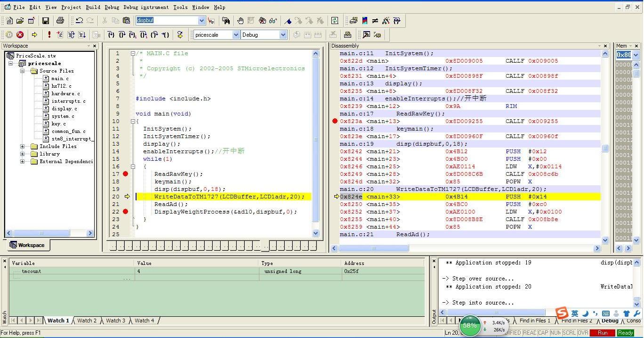
Task: Collapse the Source Files folder
Action: coord(22,71)
